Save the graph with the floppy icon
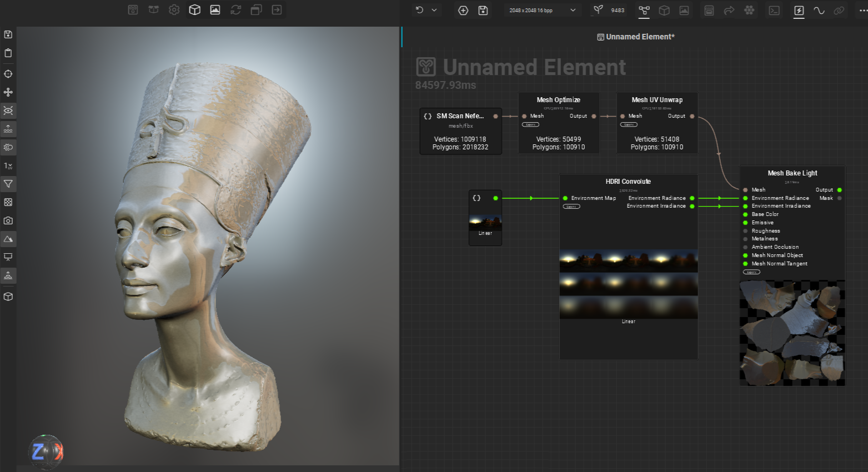Screen dimensions: 868x472 point(483,11)
